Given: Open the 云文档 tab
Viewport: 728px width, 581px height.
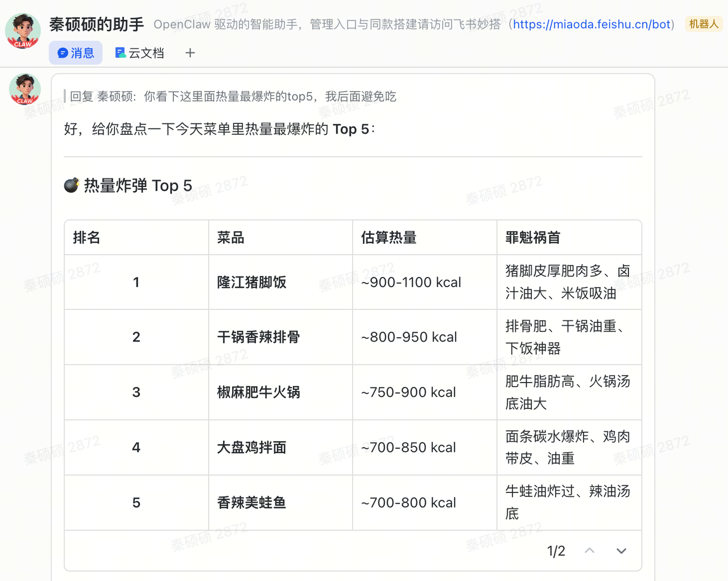Looking at the screenshot, I should [140, 53].
